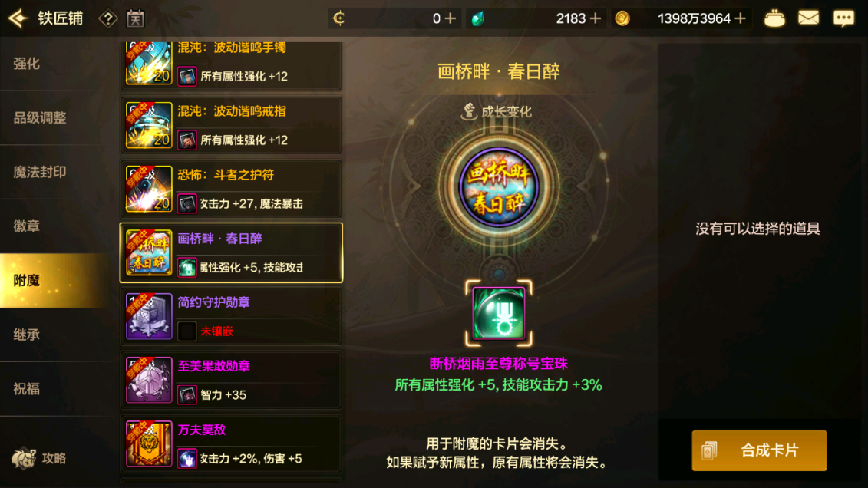
Task: Open the 攻略 guide link
Action: [x=40, y=458]
